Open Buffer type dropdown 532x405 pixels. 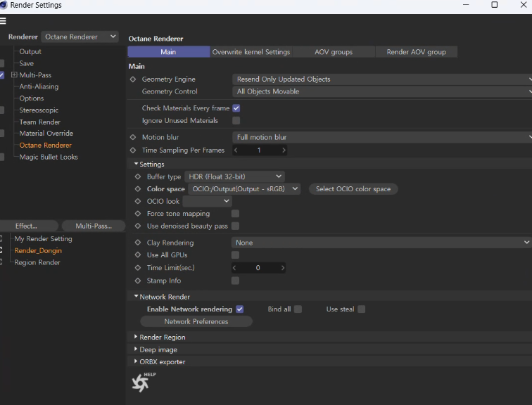pyautogui.click(x=234, y=176)
